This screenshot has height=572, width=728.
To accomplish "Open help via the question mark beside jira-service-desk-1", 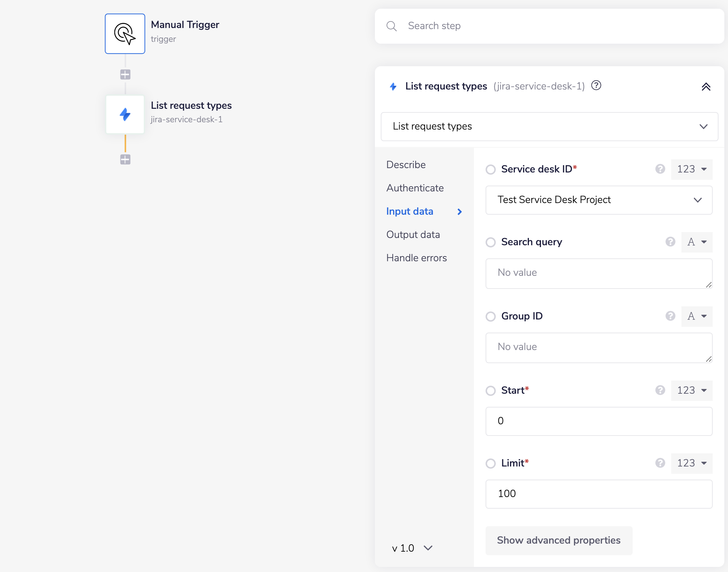I will pyautogui.click(x=597, y=86).
